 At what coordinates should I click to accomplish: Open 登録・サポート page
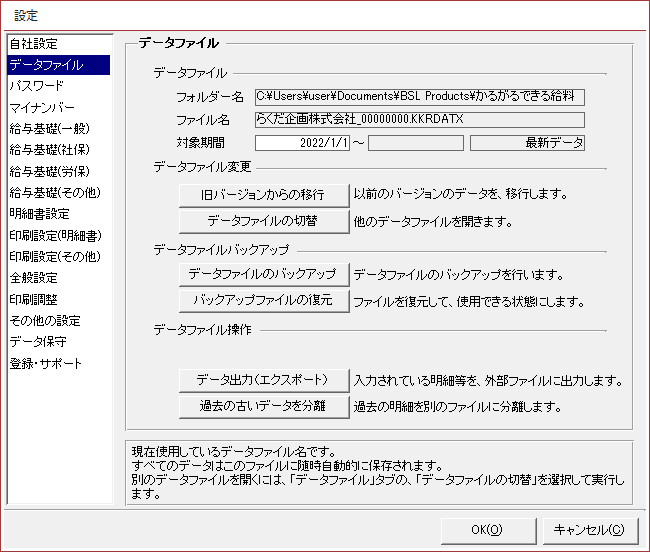pyautogui.click(x=59, y=363)
